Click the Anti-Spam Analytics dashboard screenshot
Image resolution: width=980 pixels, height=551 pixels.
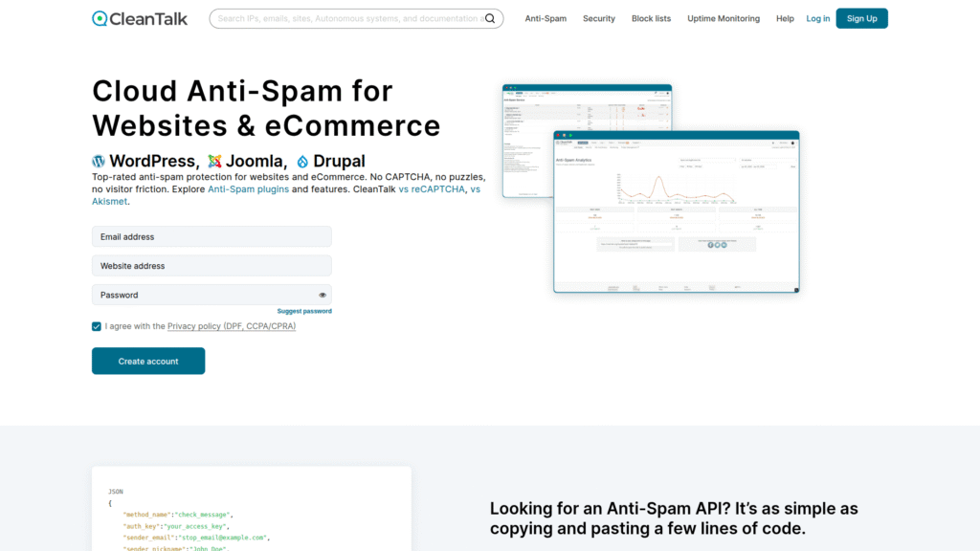point(677,211)
